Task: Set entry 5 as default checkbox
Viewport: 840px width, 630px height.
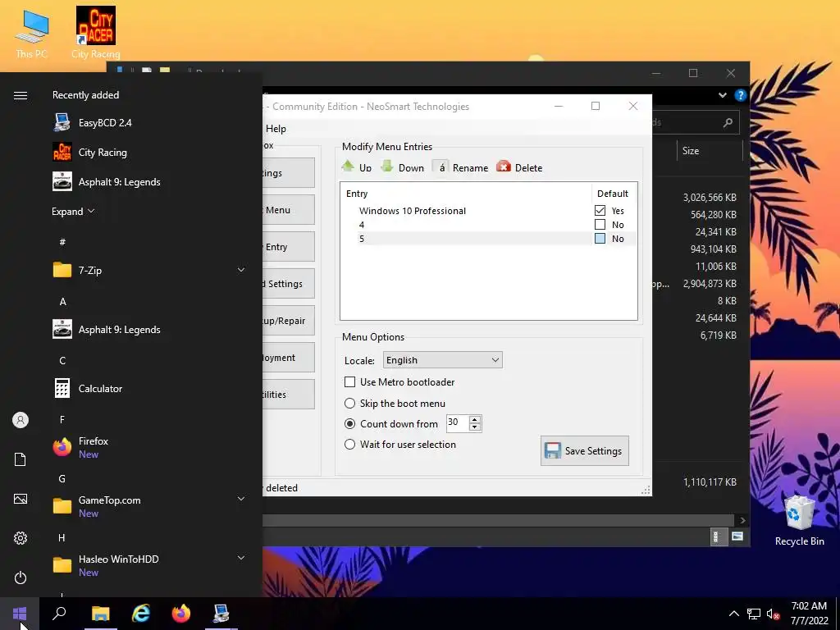Action: (x=600, y=239)
